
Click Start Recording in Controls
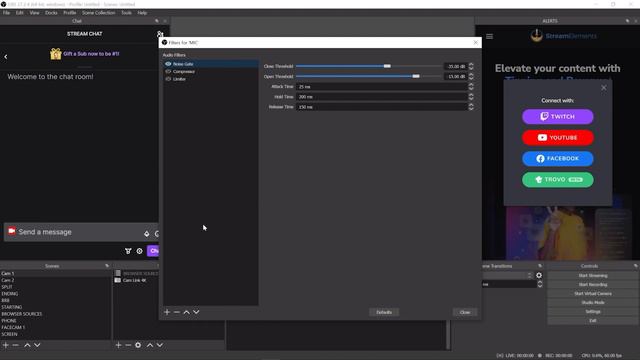593,284
